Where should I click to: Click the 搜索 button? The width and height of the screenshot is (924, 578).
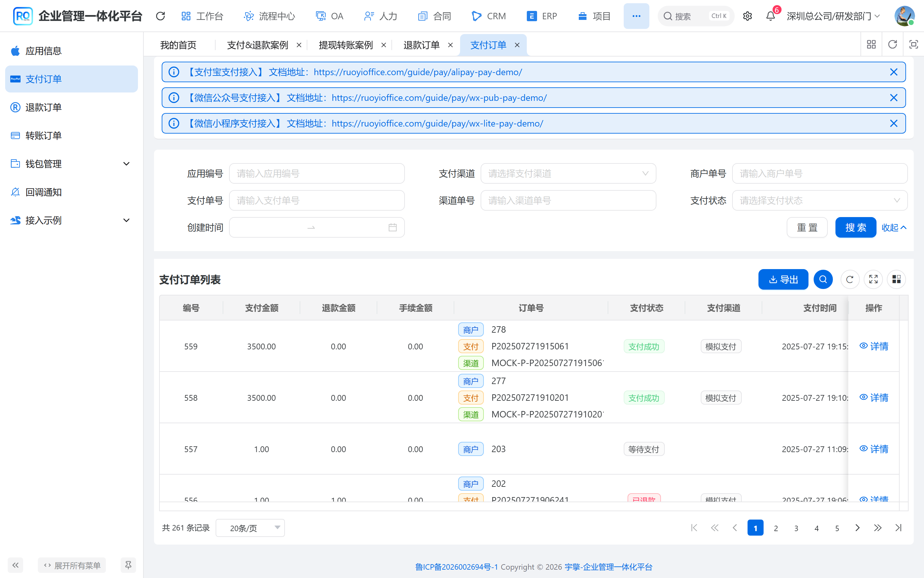[x=855, y=227]
